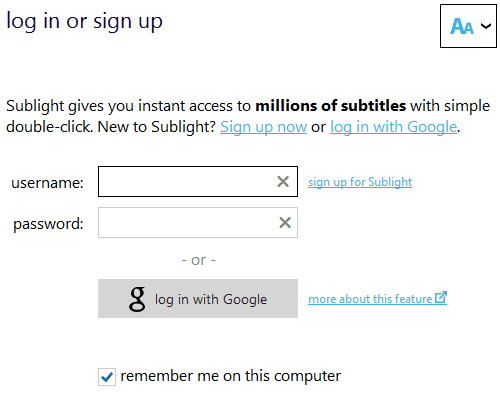Open 'log in with Google' link in paragraph

[x=393, y=127]
